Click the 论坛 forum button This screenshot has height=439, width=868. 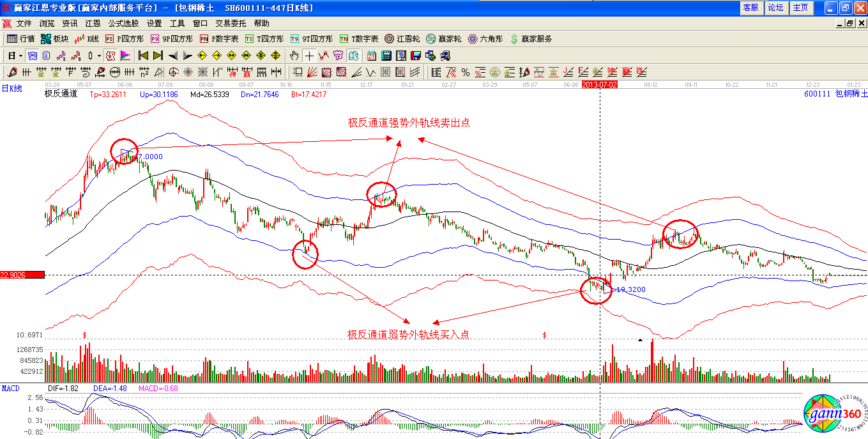(775, 8)
